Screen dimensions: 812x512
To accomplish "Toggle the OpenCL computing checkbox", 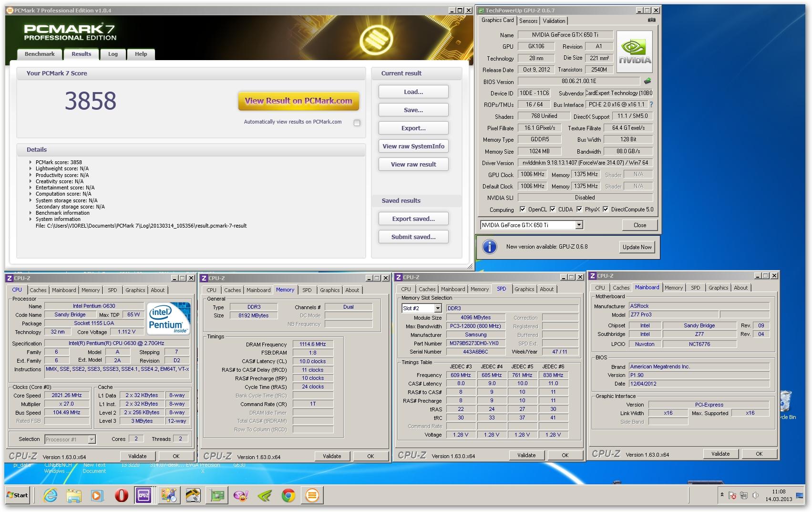I will (x=523, y=209).
